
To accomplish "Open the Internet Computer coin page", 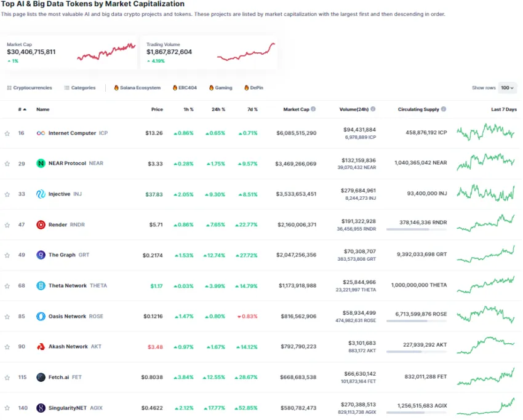I will [x=72, y=133].
